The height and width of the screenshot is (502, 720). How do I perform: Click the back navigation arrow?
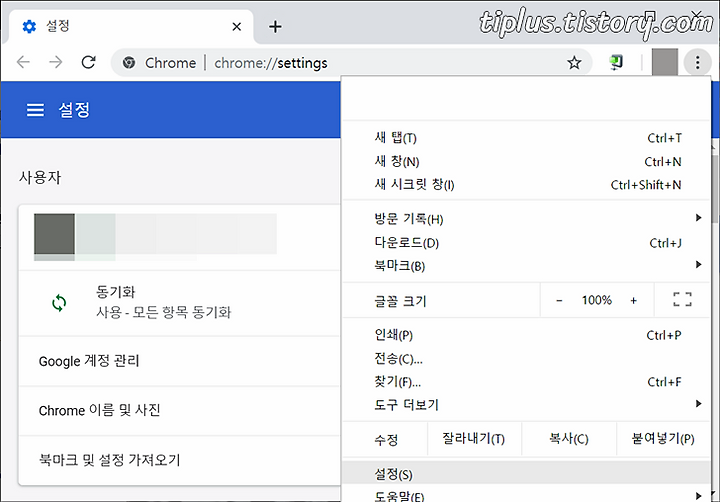pyautogui.click(x=23, y=62)
